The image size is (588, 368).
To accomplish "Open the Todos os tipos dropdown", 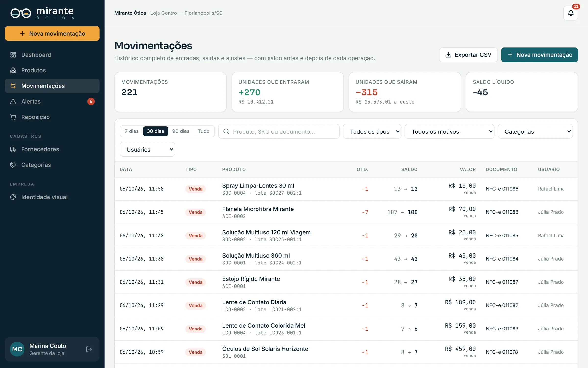I will tap(372, 131).
